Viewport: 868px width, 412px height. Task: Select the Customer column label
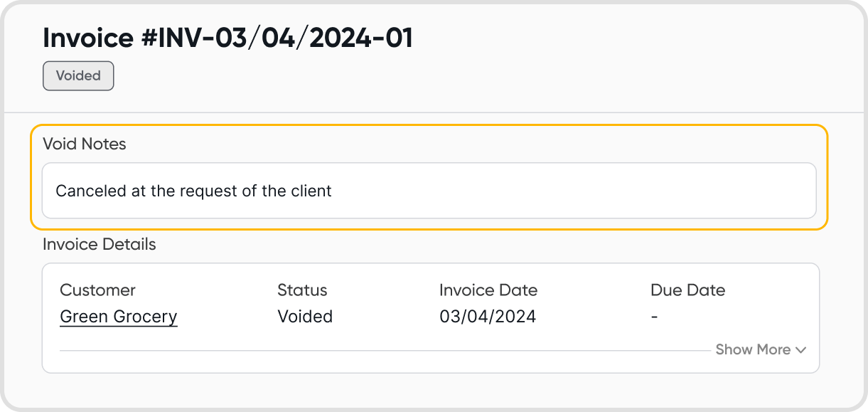click(x=97, y=290)
